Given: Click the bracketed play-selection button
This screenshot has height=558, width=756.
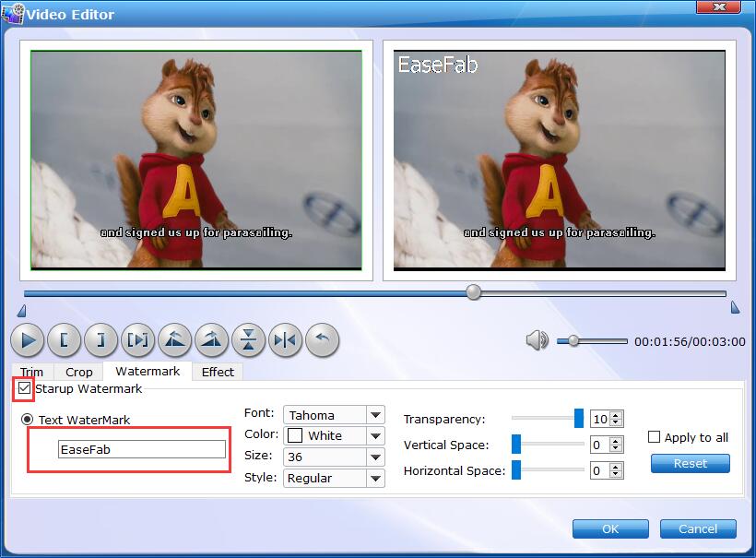Looking at the screenshot, I should (x=138, y=340).
